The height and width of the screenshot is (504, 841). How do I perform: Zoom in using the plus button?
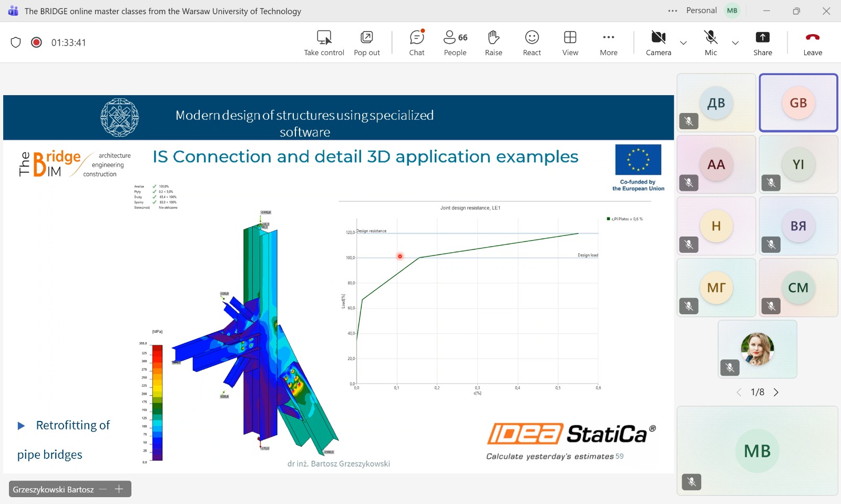[119, 489]
